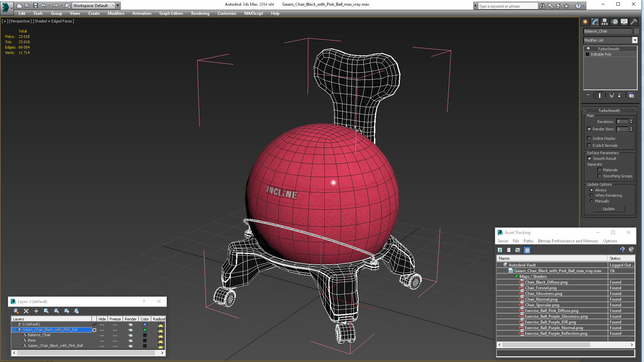Click Make Unique icon under modifier stack
Screen dimensions: 644x362
611,96
